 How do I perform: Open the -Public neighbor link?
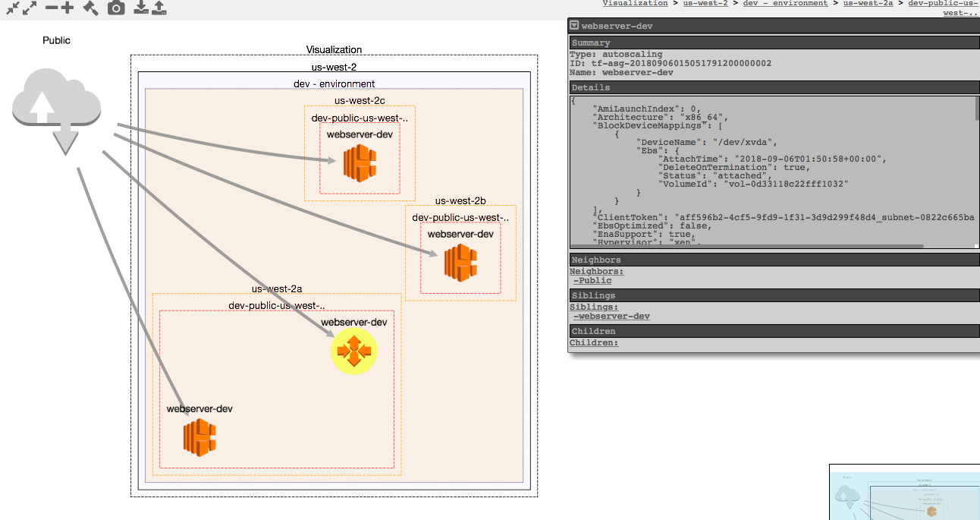coord(592,281)
